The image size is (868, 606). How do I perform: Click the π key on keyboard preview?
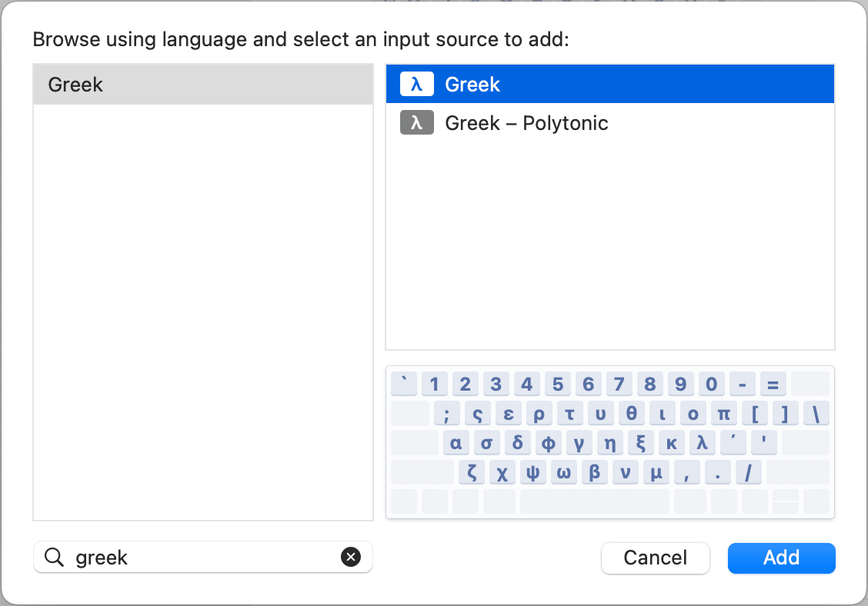click(724, 414)
